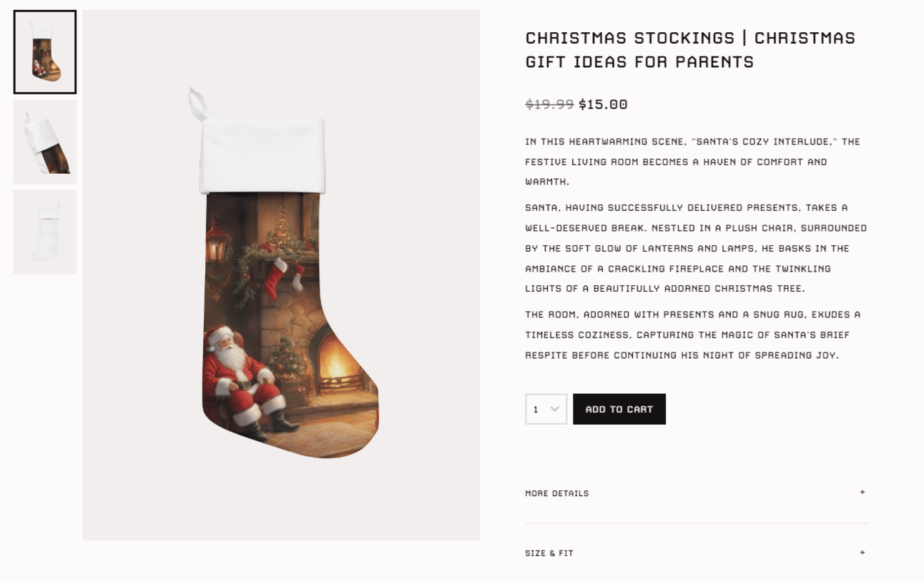Select the first stocking front-view thumbnail
The width and height of the screenshot is (924, 582).
[45, 52]
